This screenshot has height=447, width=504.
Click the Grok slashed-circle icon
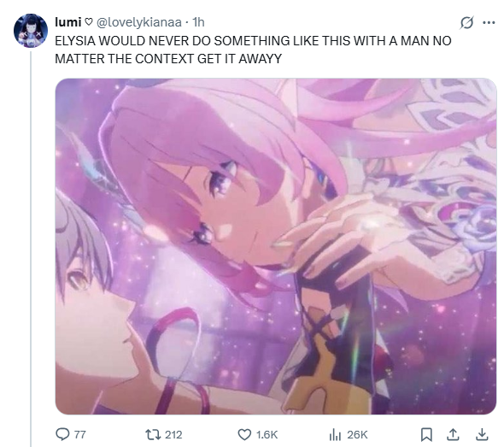pos(466,22)
